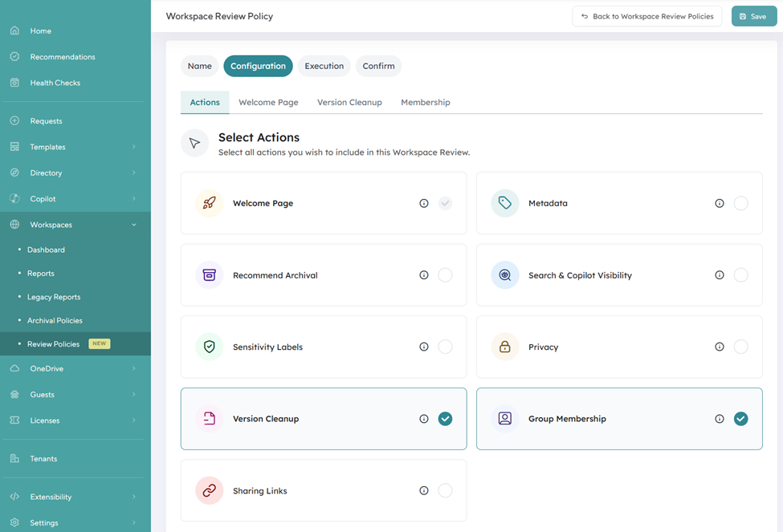Image resolution: width=783 pixels, height=532 pixels.
Task: Switch to the Welcome Page tab
Action: (x=269, y=103)
